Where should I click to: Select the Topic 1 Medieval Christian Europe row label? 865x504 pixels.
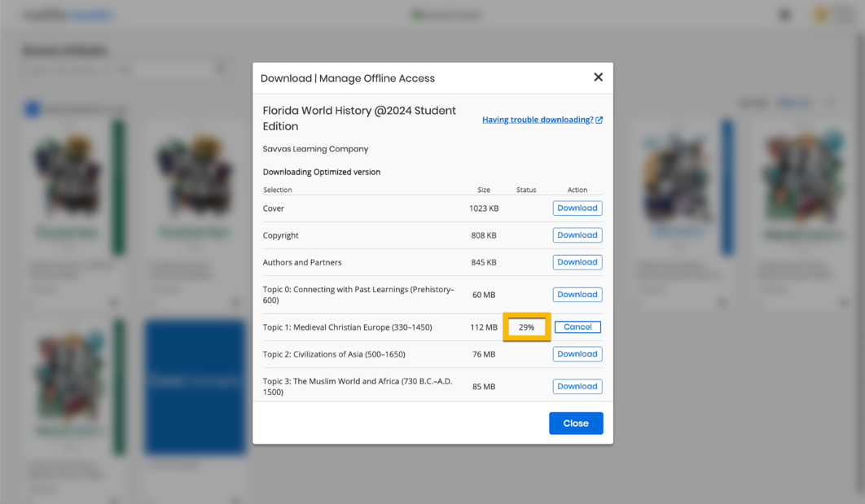click(347, 327)
